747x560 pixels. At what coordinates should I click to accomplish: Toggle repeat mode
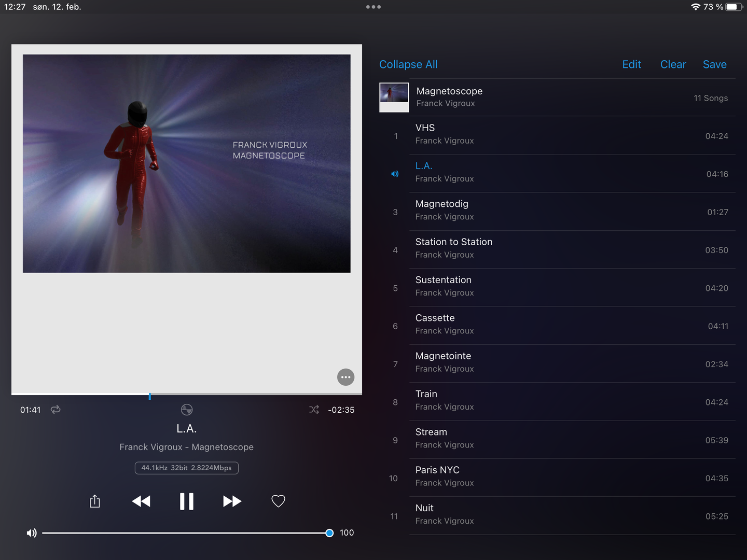[x=56, y=410]
